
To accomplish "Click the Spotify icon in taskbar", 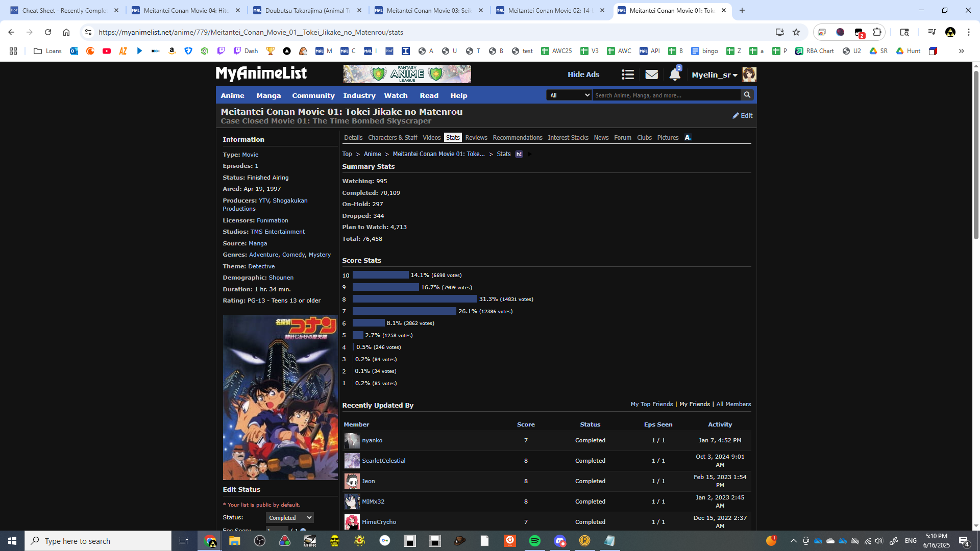I will tap(534, 541).
